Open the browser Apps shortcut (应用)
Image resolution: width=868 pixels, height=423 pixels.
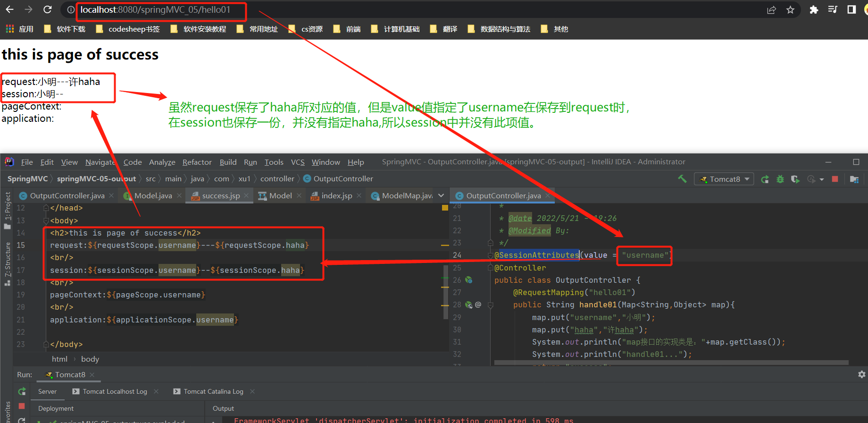(x=19, y=29)
